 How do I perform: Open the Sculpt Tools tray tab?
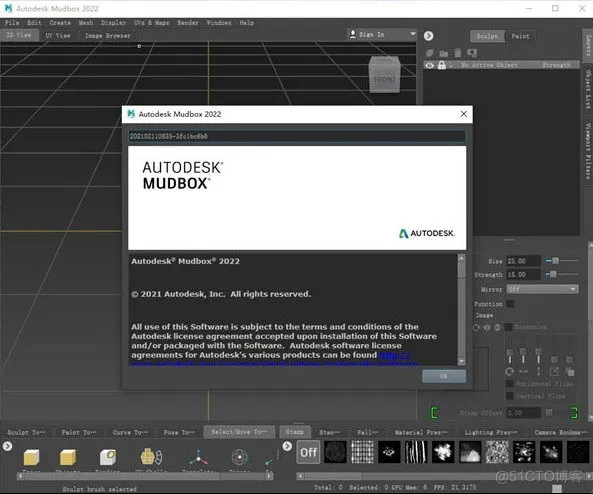click(x=26, y=432)
